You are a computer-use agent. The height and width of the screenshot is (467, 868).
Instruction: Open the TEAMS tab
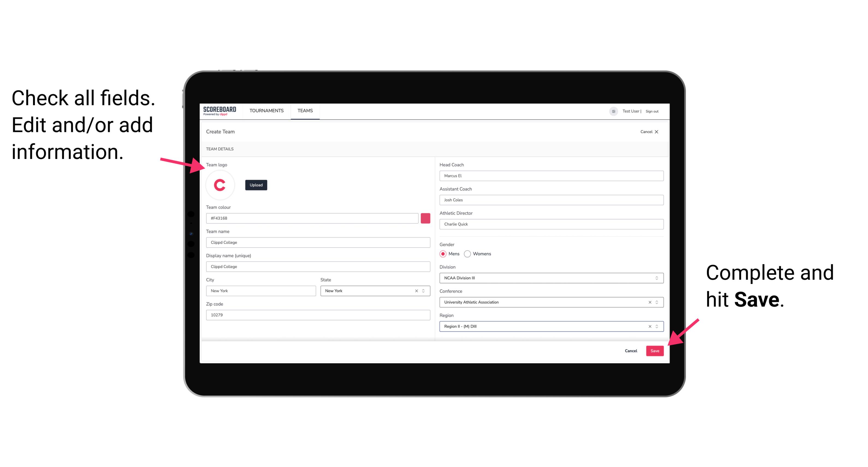tap(305, 111)
